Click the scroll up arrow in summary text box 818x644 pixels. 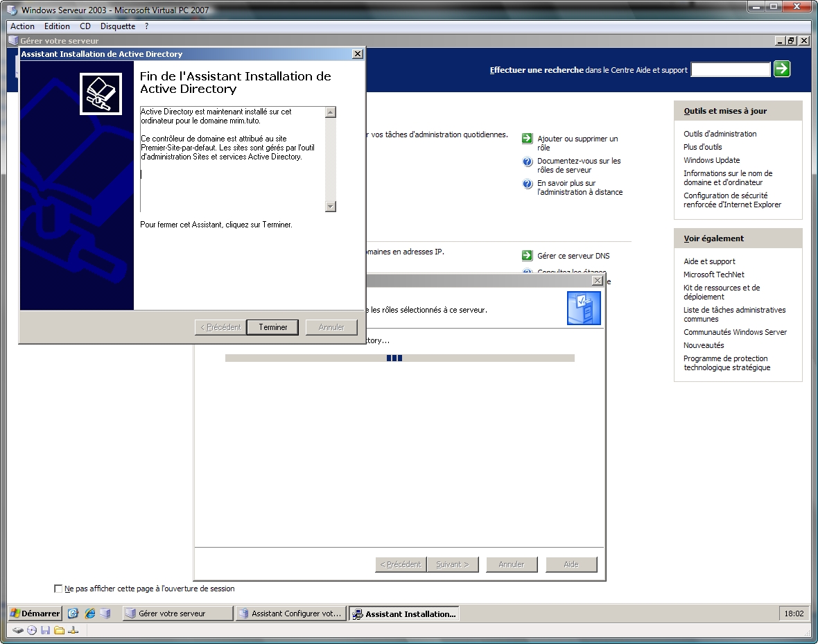pos(330,112)
